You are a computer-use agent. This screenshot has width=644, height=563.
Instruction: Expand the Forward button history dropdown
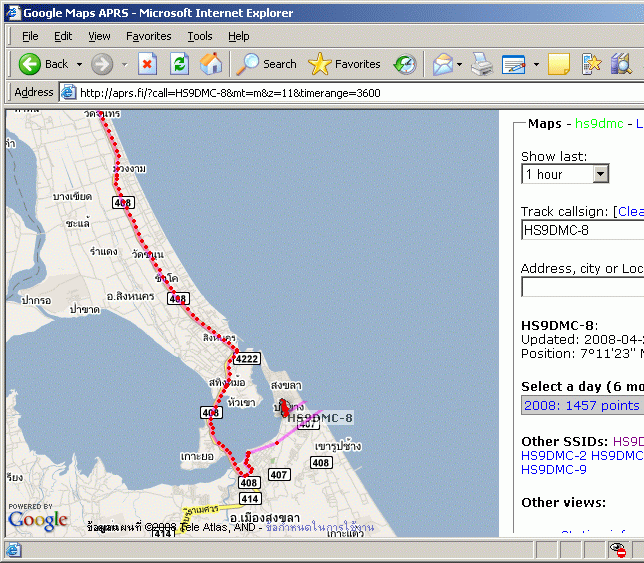(124, 64)
